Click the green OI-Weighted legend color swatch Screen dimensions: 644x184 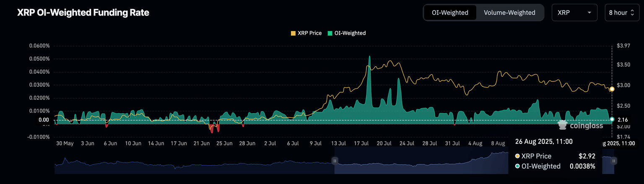point(329,33)
